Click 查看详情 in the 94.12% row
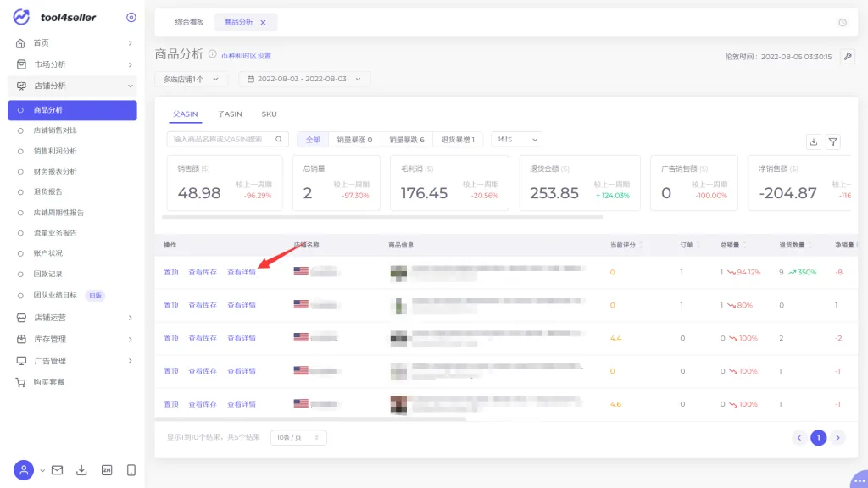 (242, 272)
